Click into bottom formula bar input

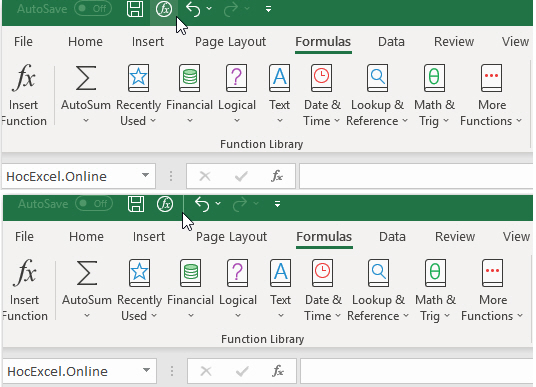tap(417, 371)
